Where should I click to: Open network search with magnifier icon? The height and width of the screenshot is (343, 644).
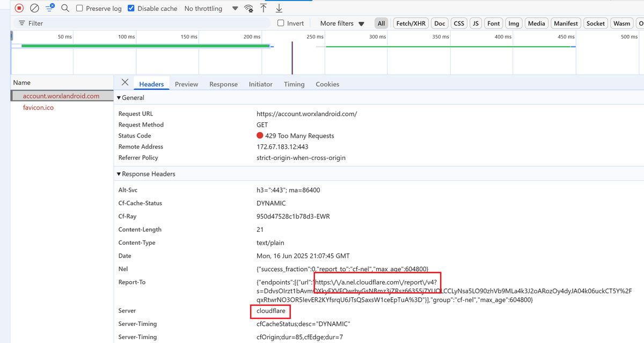coord(65,8)
